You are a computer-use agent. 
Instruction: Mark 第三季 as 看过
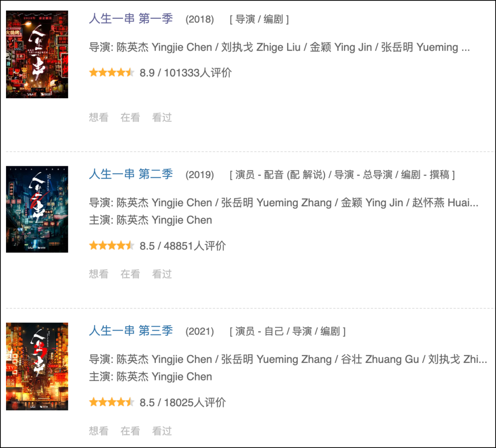pos(162,431)
